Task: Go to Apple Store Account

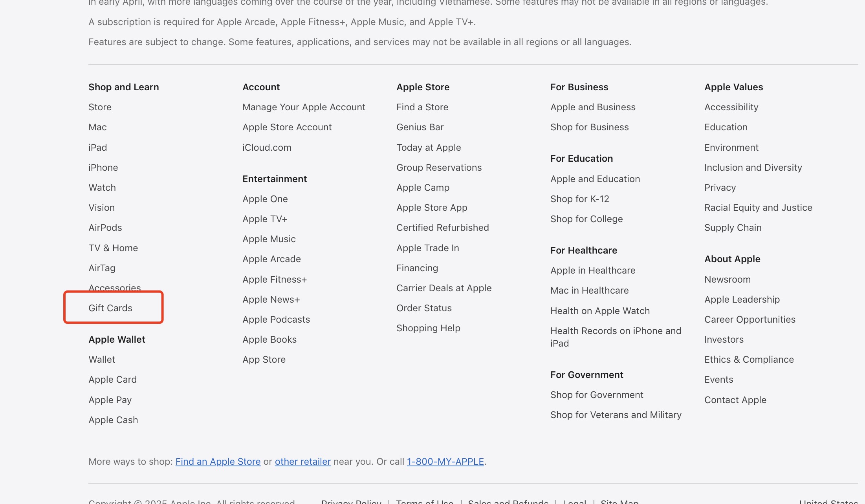Action: click(x=287, y=127)
